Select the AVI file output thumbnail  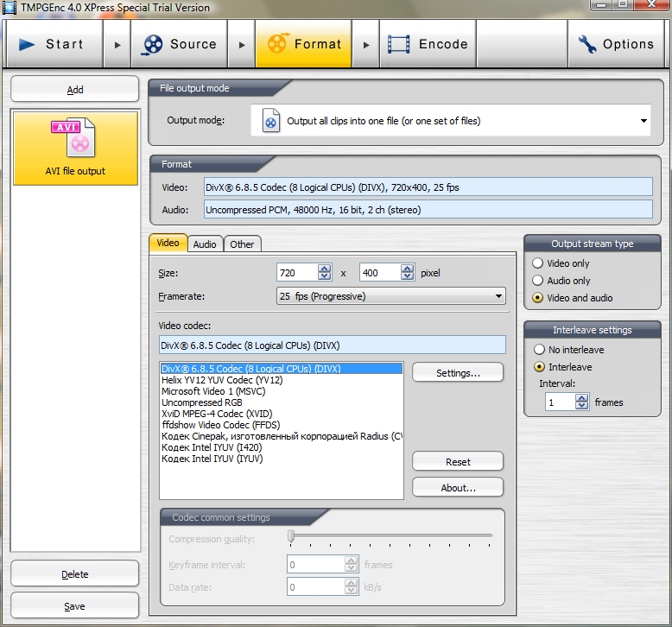[75, 149]
